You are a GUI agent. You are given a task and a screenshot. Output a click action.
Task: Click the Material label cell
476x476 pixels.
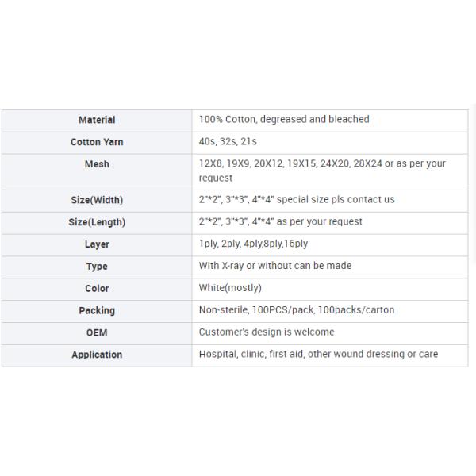tap(97, 120)
